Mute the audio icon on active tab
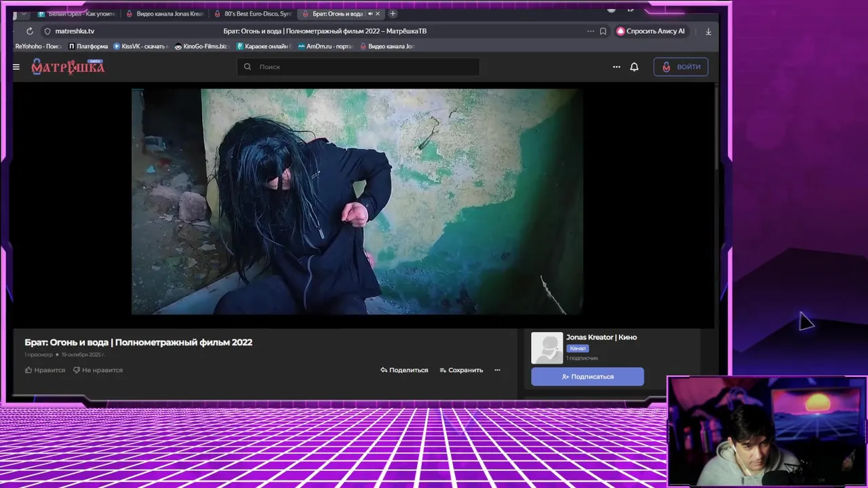This screenshot has height=488, width=868. [370, 14]
